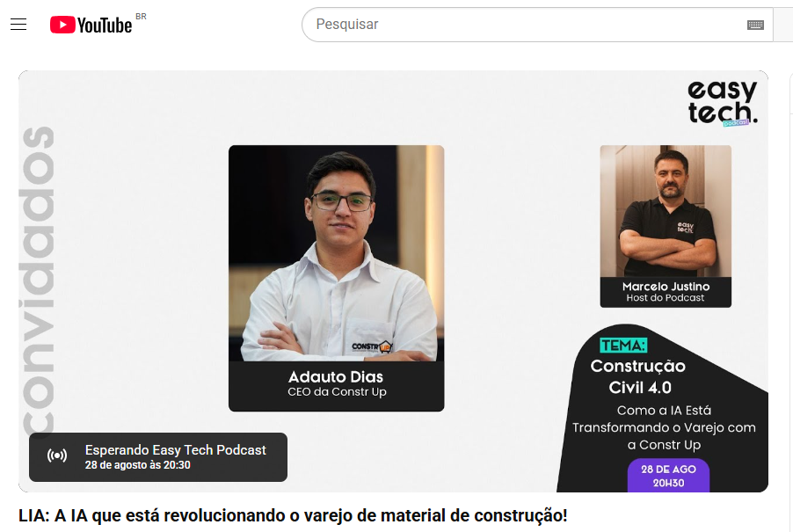Screen dimensions: 793x532
Task: Click the video player center area
Action: (x=394, y=281)
